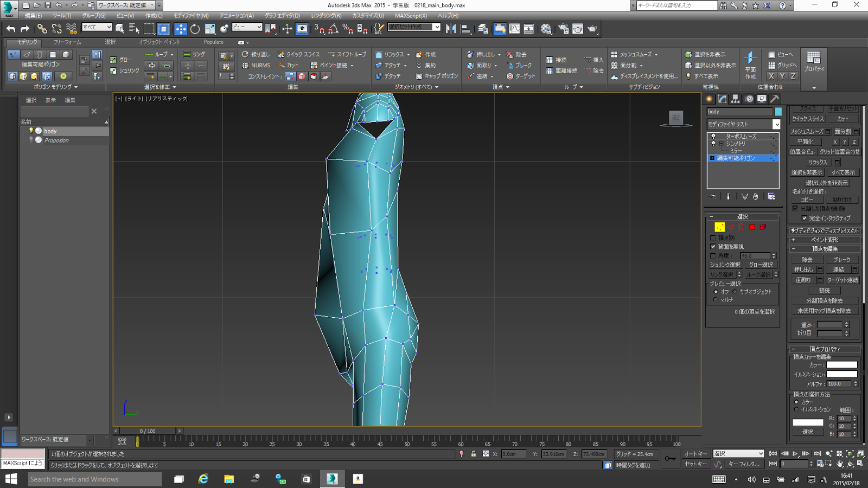Toggle the 背面を無視 (ignore backfacing) checkbox
The width and height of the screenshot is (868, 488).
click(x=713, y=247)
